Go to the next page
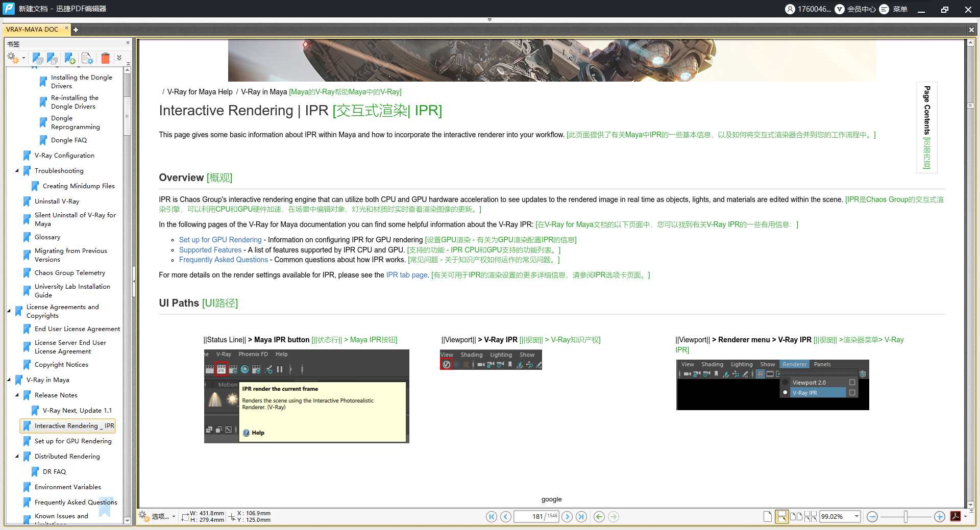This screenshot has height=530, width=980. [567, 517]
